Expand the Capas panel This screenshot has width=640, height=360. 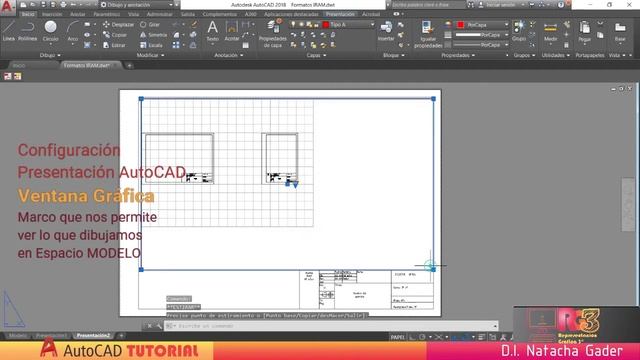pyautogui.click(x=316, y=55)
